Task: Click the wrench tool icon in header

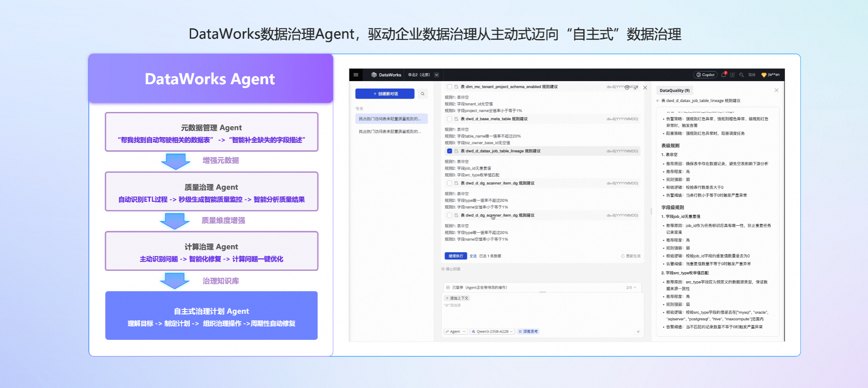Action: tap(741, 75)
